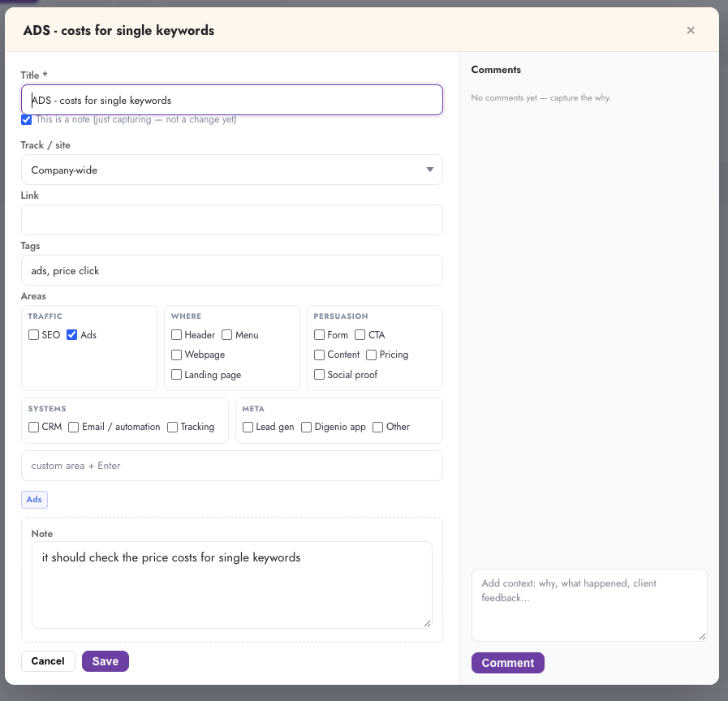728x701 pixels.
Task: Open the Track / site dropdown
Action: [x=231, y=170]
